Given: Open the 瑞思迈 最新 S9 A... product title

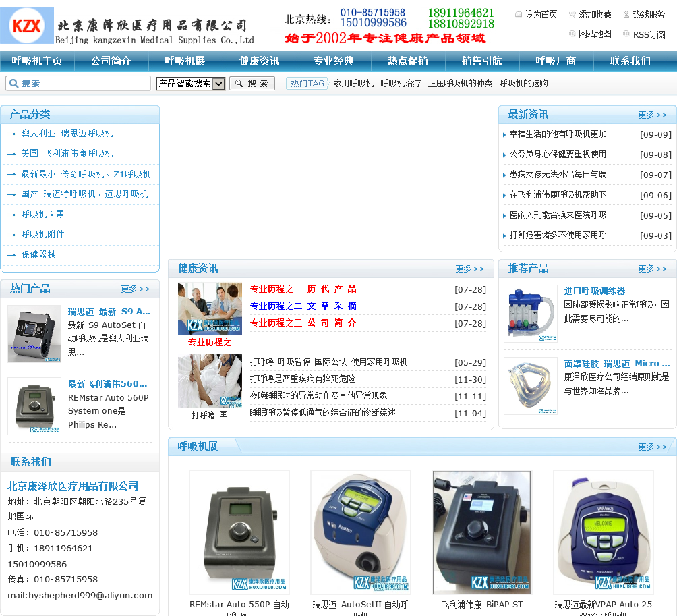Looking at the screenshot, I should (x=109, y=312).
